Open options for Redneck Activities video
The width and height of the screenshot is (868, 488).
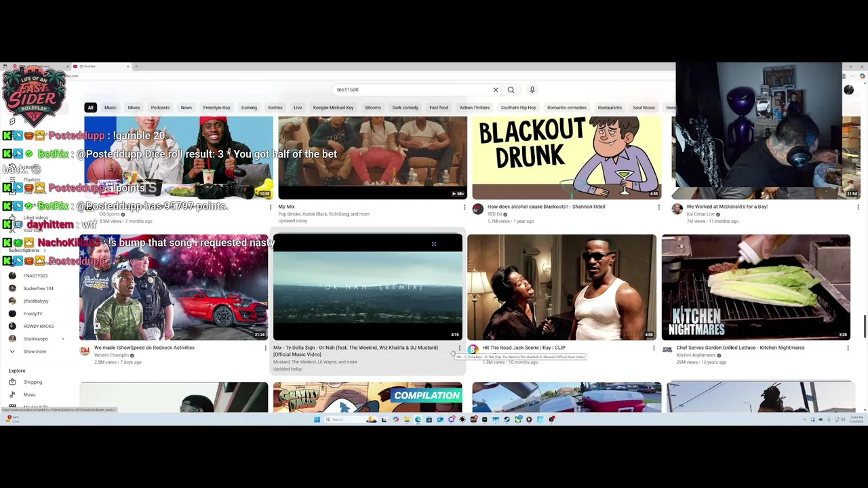pyautogui.click(x=266, y=348)
